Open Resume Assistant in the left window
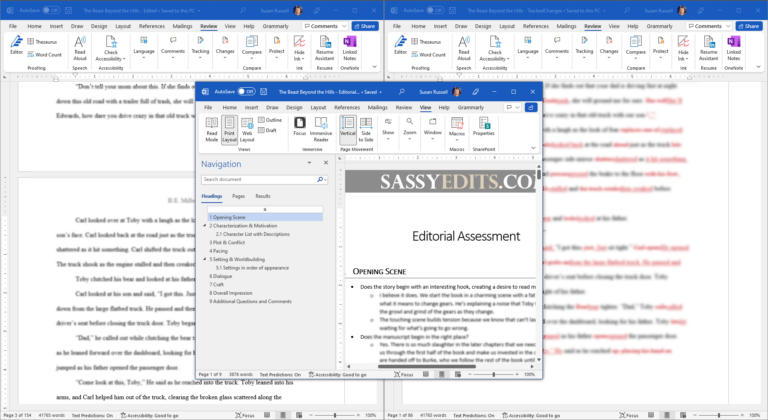 (x=324, y=48)
